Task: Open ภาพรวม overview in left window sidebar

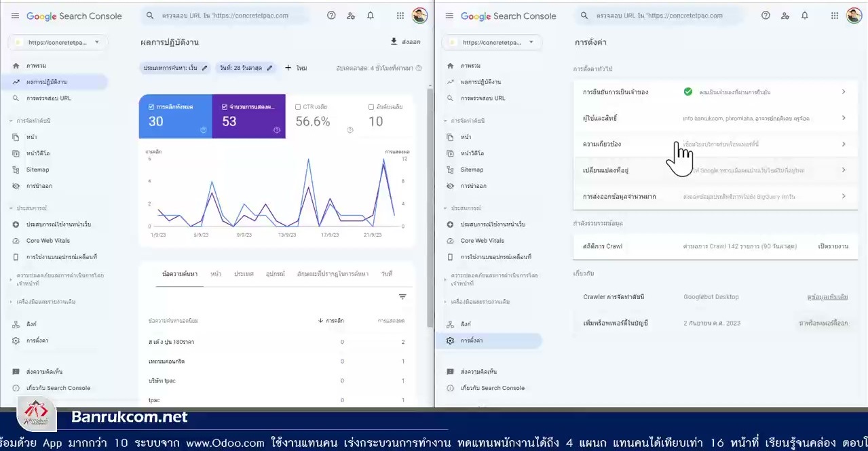Action: 54,66
